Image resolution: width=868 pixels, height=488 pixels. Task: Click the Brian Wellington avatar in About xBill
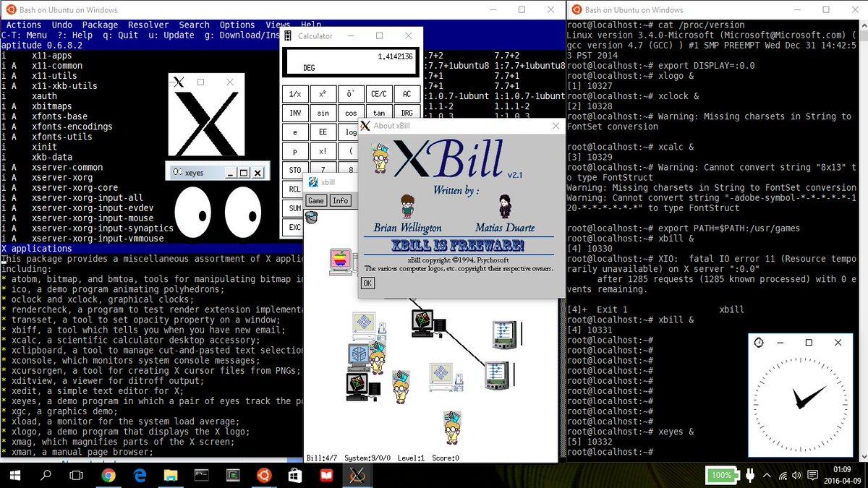pos(407,207)
